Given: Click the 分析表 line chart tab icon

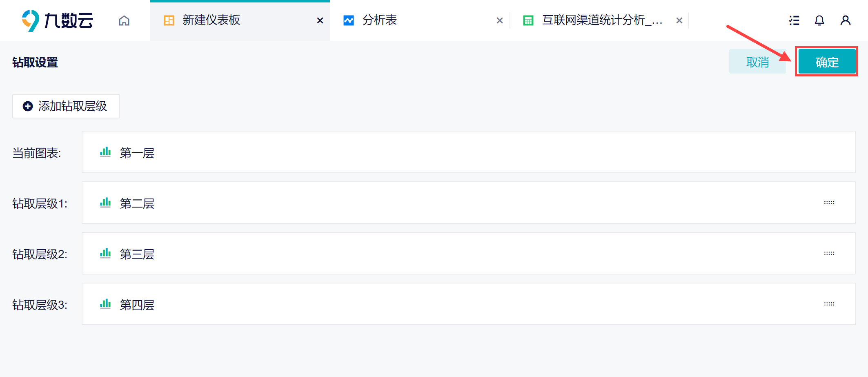Looking at the screenshot, I should pyautogui.click(x=349, y=20).
